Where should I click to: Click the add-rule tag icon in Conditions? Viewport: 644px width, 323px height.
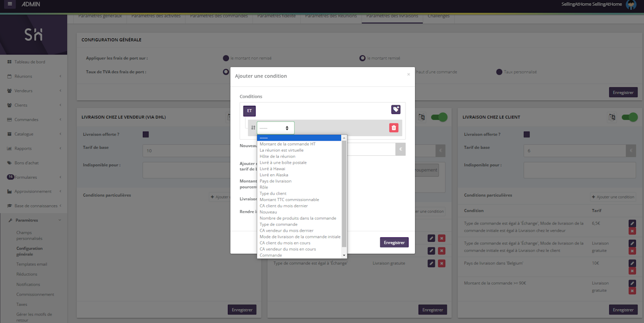coord(396,109)
